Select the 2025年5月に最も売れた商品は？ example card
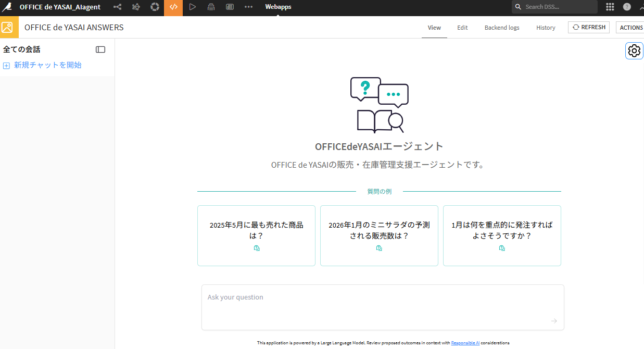 [x=256, y=235]
